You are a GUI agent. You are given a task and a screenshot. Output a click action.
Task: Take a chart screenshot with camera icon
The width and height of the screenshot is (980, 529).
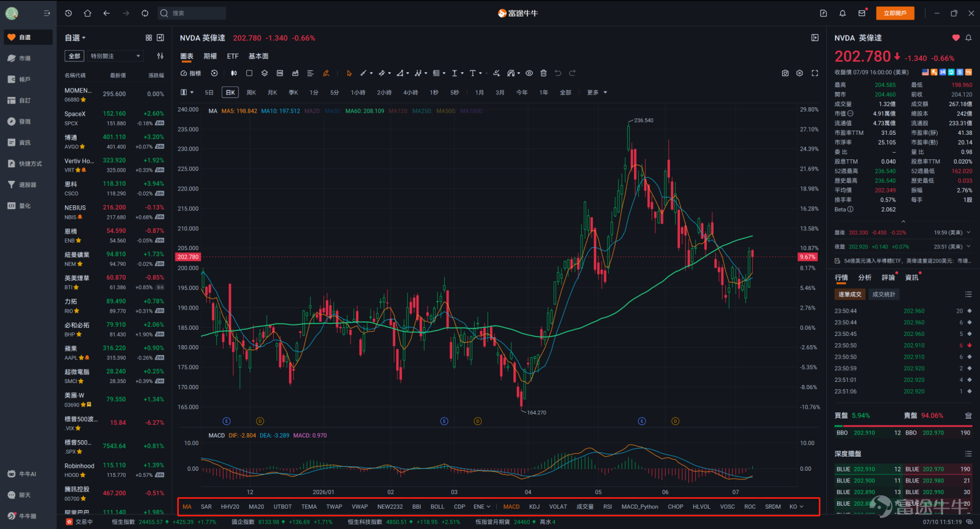785,73
